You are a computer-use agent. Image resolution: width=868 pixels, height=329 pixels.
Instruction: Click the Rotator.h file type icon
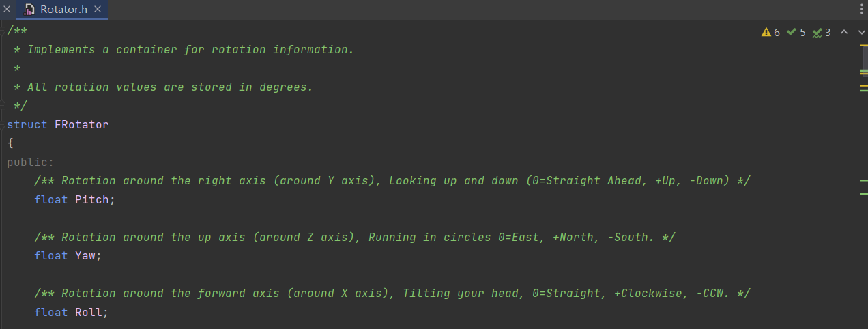click(29, 10)
